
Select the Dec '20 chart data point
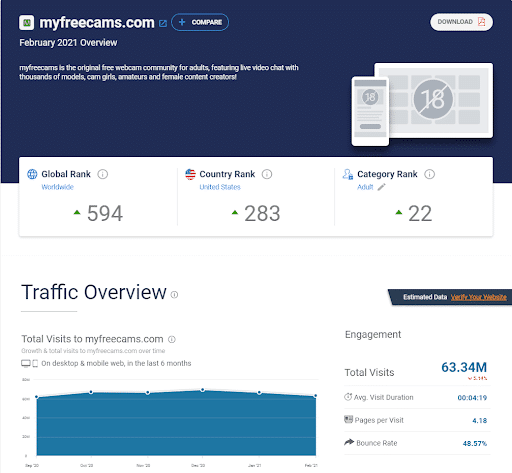point(202,390)
